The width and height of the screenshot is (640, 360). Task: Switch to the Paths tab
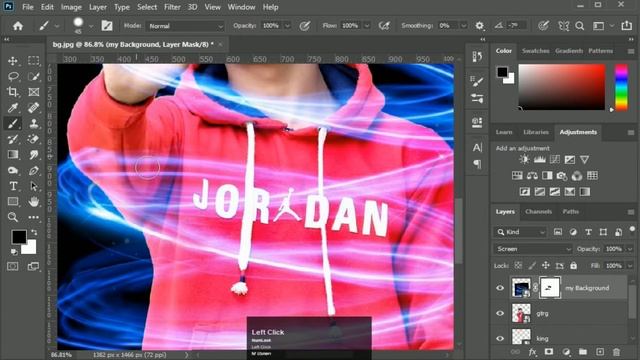(x=571, y=211)
